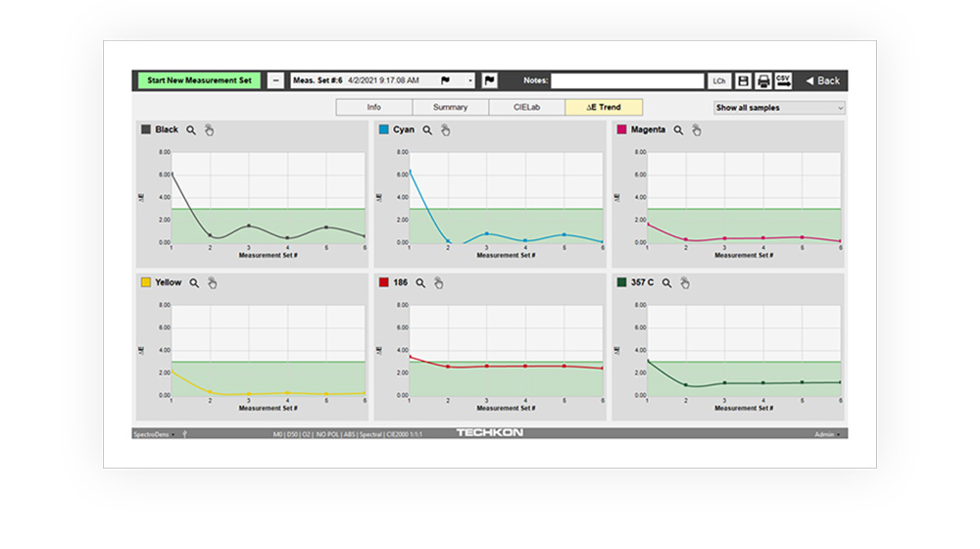
Task: Click the red 186 color swatch
Action: (384, 282)
